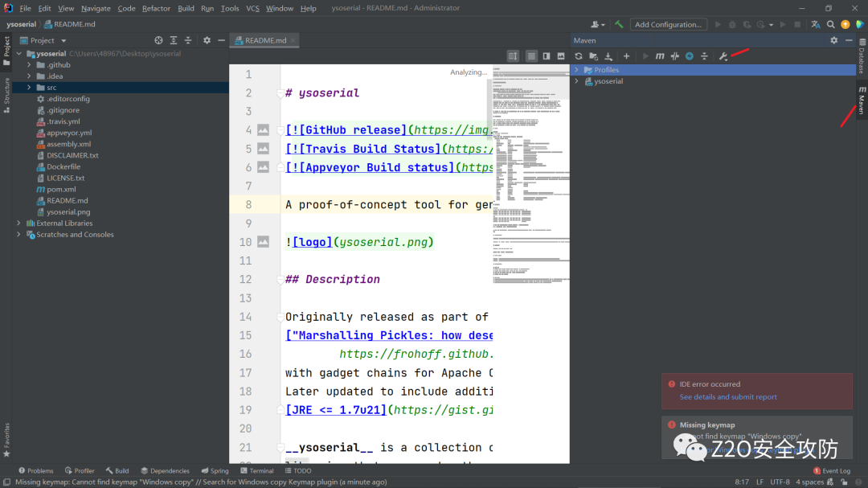Open the Refactor menu
This screenshot has width=868, height=488.
(156, 8)
